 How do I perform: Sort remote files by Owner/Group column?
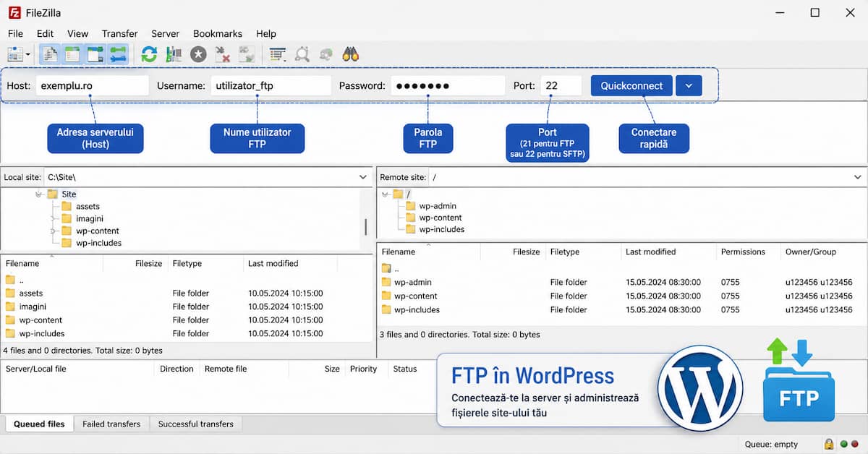[x=811, y=252]
